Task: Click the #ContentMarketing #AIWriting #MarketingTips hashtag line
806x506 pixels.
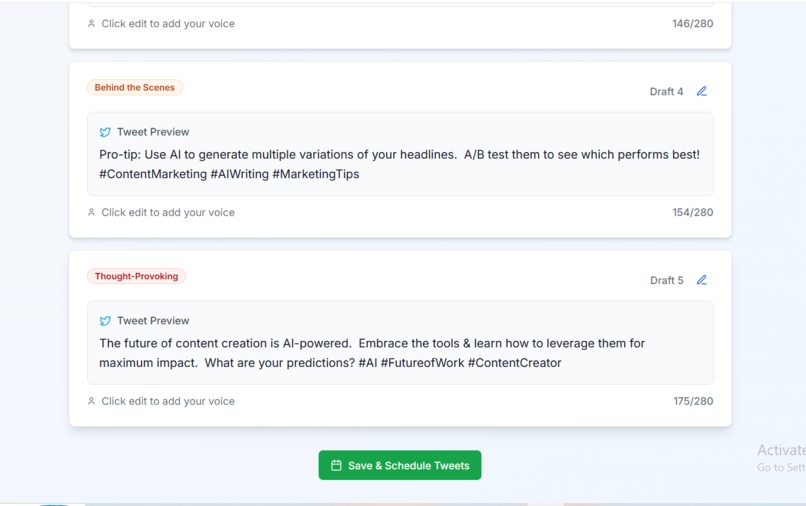Action: coord(229,174)
